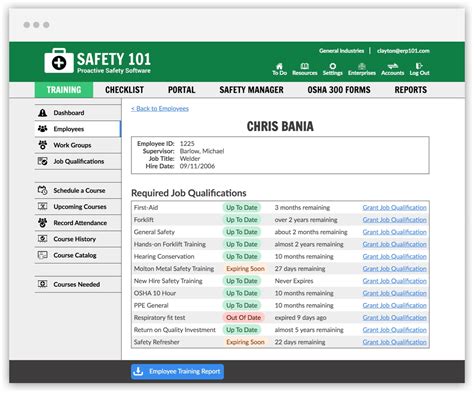Open Course Catalog in the sidebar

(x=78, y=255)
